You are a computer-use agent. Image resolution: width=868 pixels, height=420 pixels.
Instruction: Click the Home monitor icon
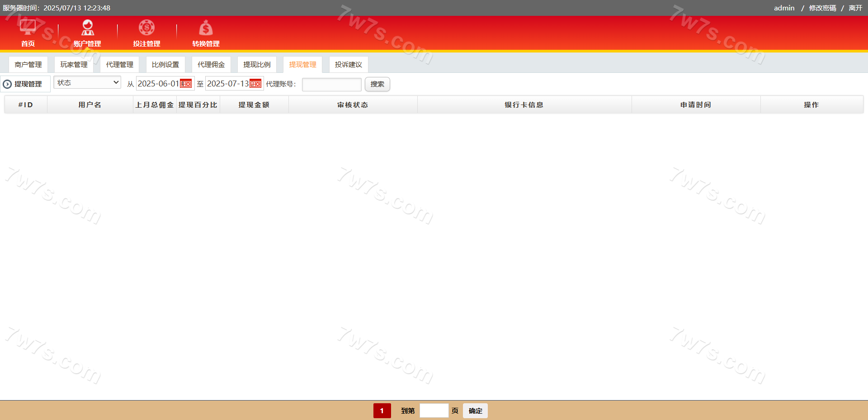coord(28,28)
